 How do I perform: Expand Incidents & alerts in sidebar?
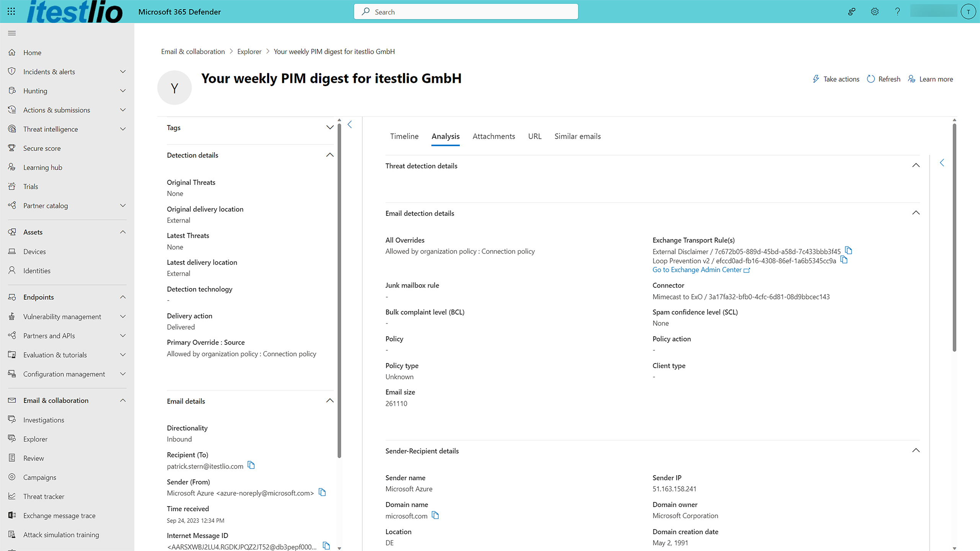pyautogui.click(x=122, y=72)
